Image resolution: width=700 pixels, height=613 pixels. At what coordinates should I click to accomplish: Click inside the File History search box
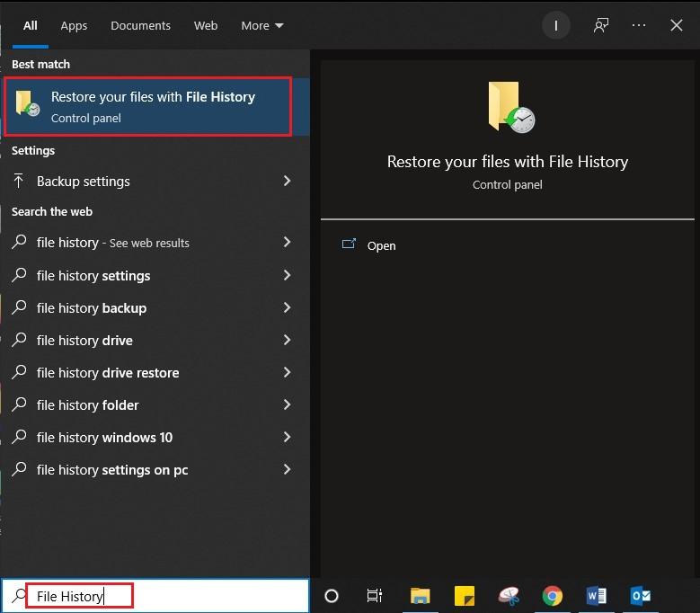(155, 596)
